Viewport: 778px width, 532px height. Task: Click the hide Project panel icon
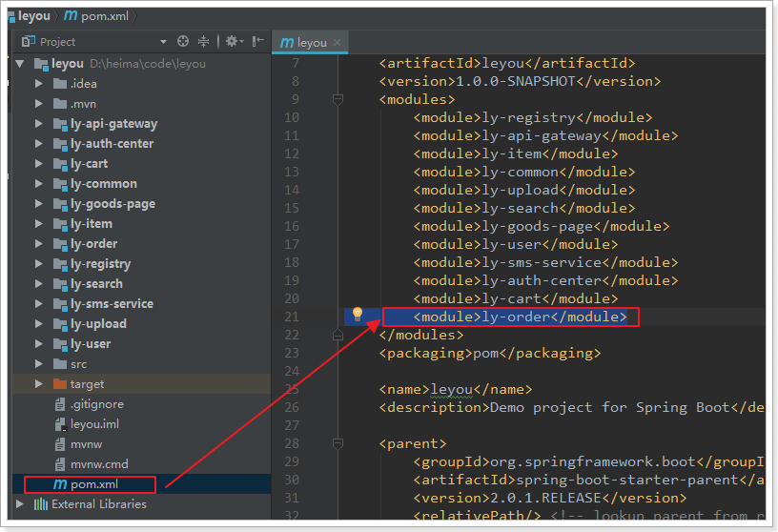tap(258, 41)
